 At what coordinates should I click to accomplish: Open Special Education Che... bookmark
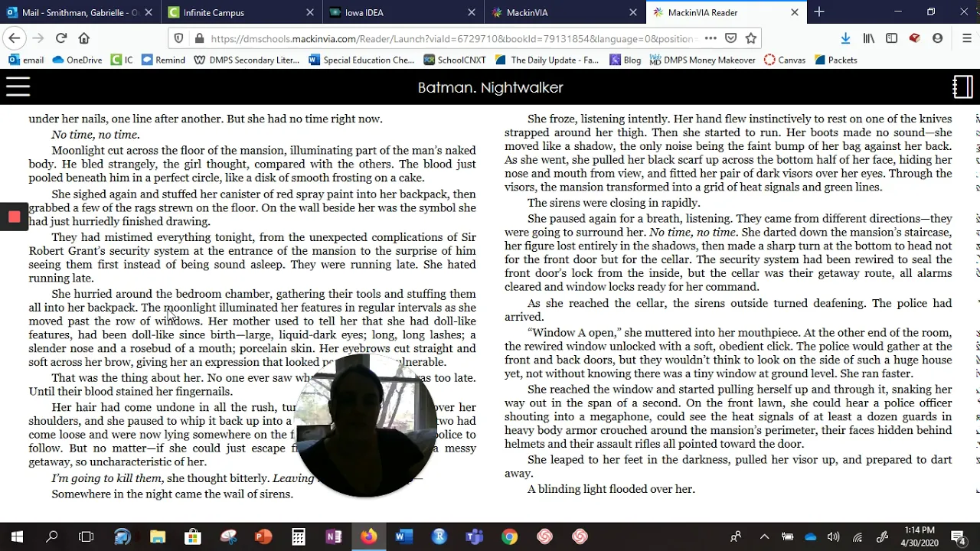[361, 60]
